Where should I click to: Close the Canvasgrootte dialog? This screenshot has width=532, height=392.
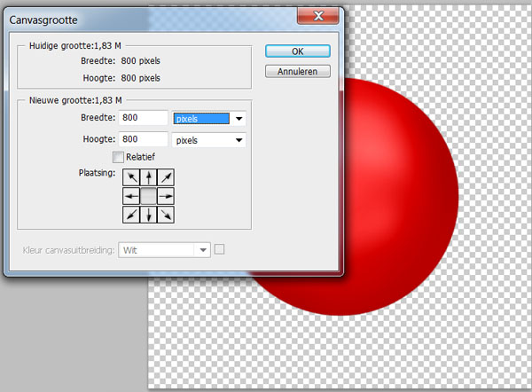pos(318,16)
